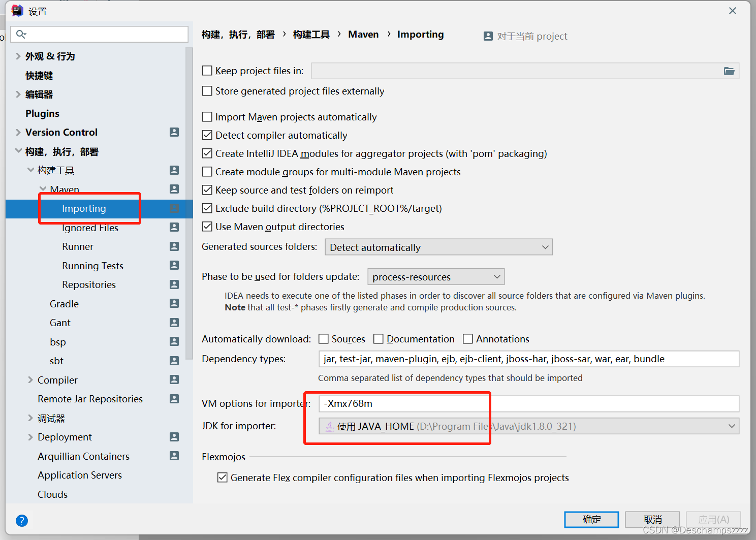Viewport: 756px width, 540px height.
Task: Open JDK for importer dropdown
Action: pyautogui.click(x=529, y=426)
